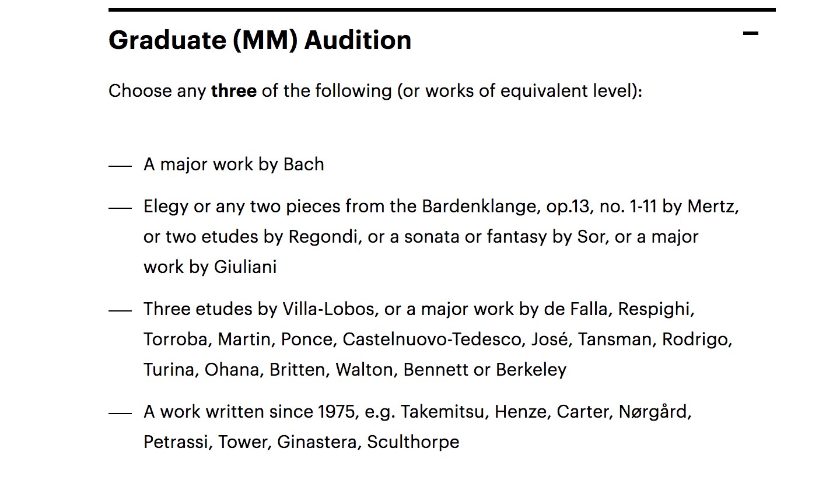Select the composer Sculthorpe at list end

(x=413, y=442)
